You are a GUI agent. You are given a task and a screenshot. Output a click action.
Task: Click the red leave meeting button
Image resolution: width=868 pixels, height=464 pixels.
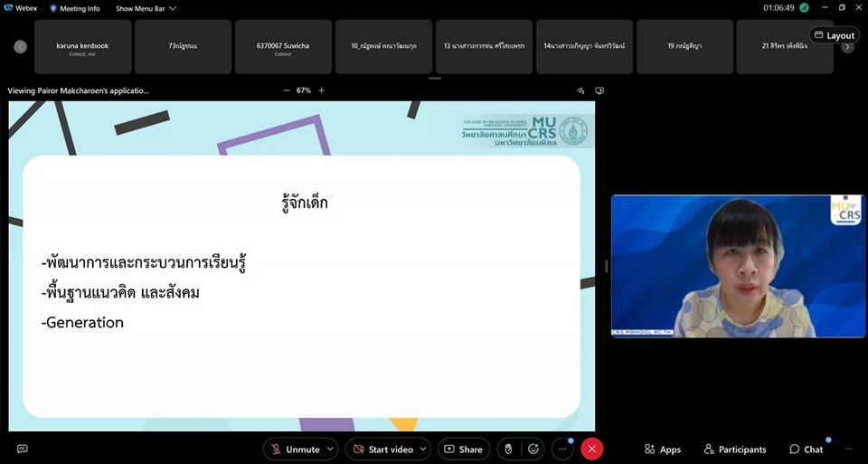tap(591, 449)
